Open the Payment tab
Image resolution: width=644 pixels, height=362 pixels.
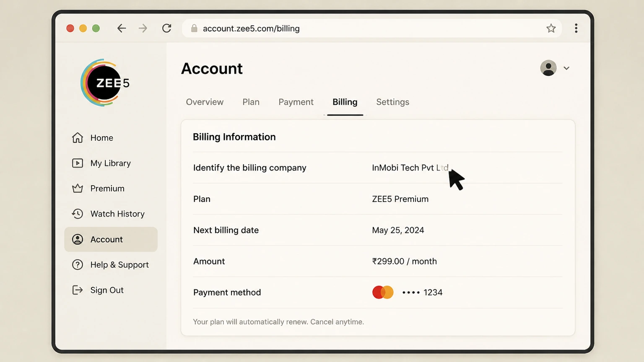click(296, 102)
